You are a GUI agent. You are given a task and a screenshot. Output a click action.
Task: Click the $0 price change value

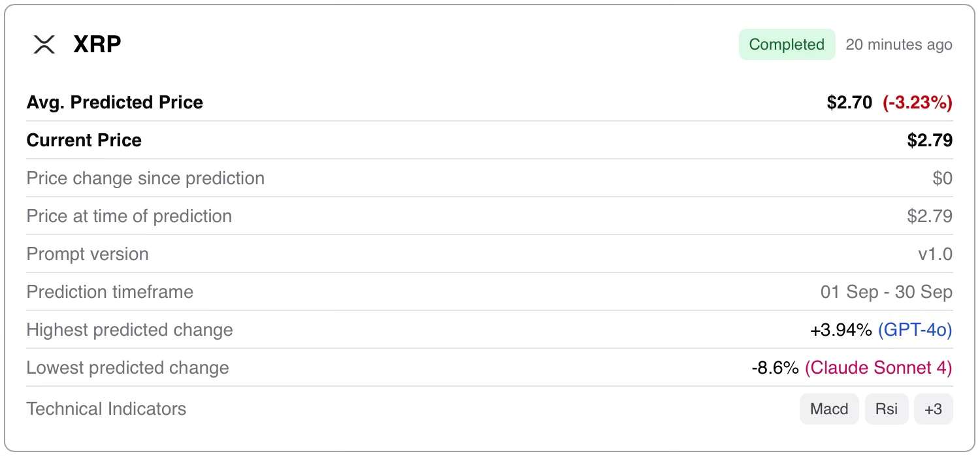click(x=942, y=178)
